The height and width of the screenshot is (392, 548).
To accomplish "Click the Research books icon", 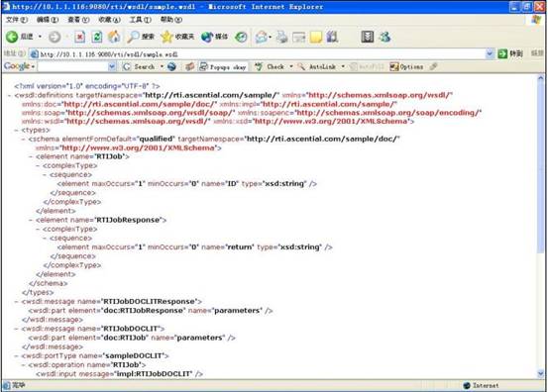I will [x=332, y=37].
